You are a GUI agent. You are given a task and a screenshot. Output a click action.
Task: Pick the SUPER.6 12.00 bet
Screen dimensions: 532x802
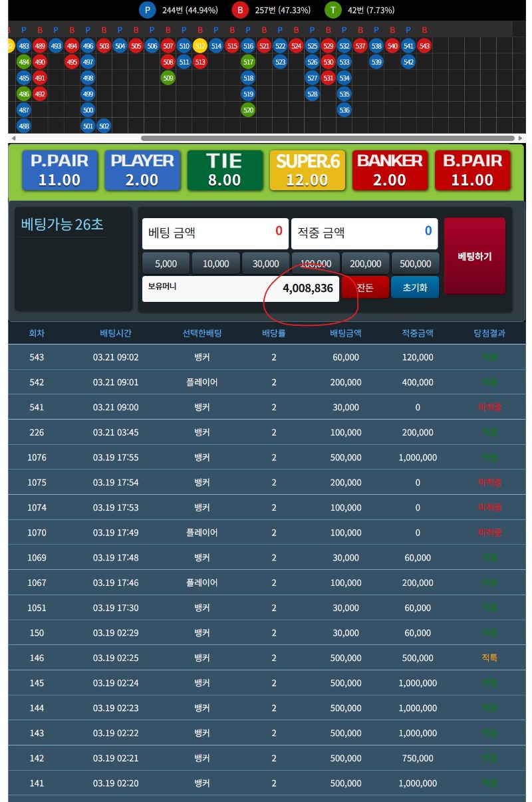click(307, 170)
